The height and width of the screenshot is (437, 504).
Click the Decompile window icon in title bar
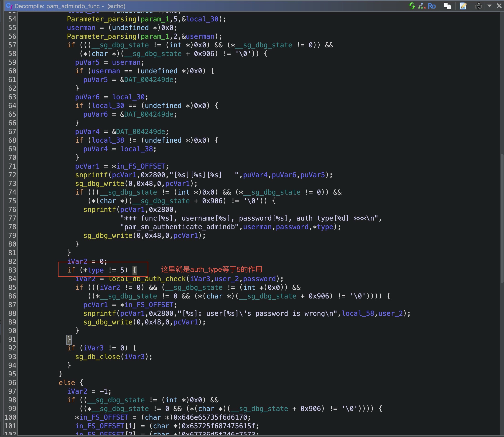9,6
